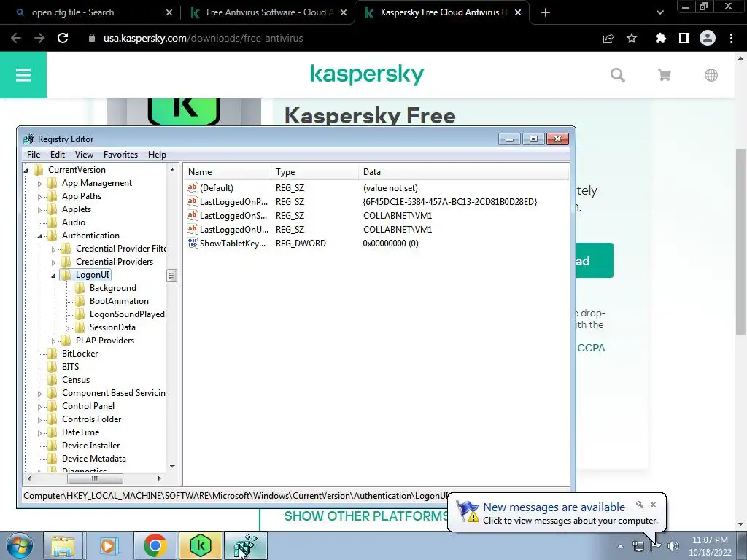
Task: Open tab search dropdown arrow
Action: (659, 12)
